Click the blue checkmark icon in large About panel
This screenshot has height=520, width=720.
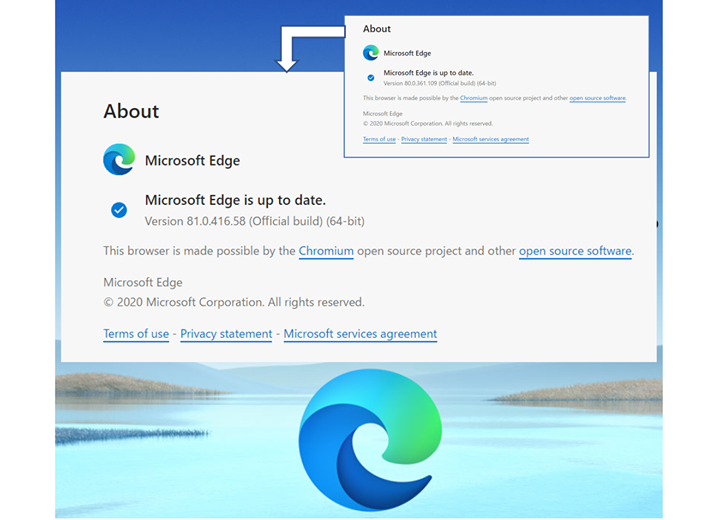pyautogui.click(x=119, y=210)
